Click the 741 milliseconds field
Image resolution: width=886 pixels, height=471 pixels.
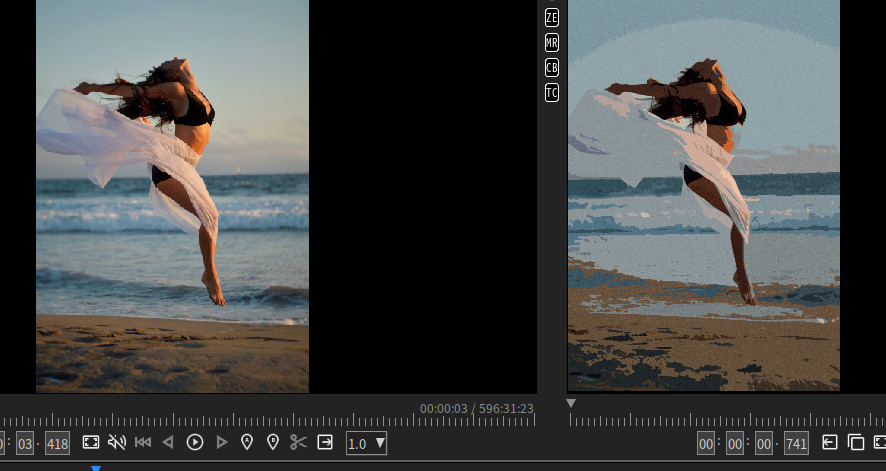tap(796, 443)
